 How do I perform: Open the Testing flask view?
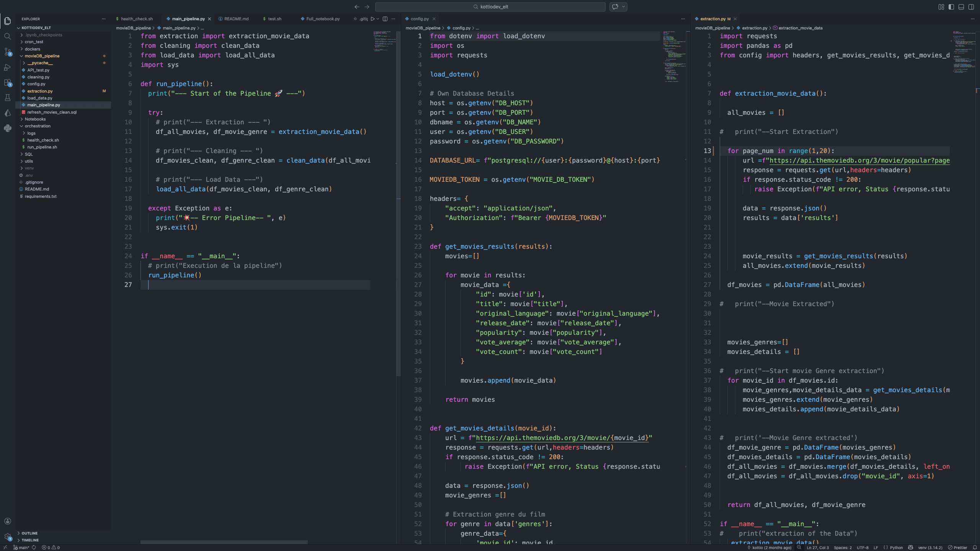7,98
